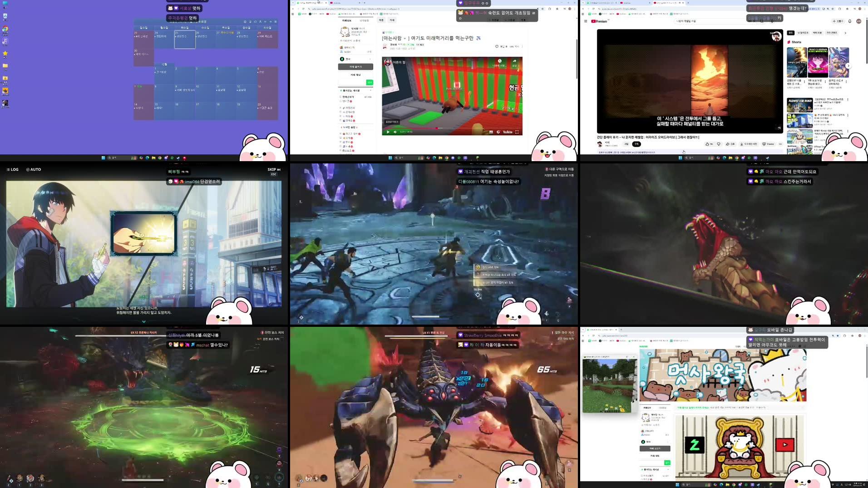Click the fullscreen icon on the embedded cafe video

[517, 132]
